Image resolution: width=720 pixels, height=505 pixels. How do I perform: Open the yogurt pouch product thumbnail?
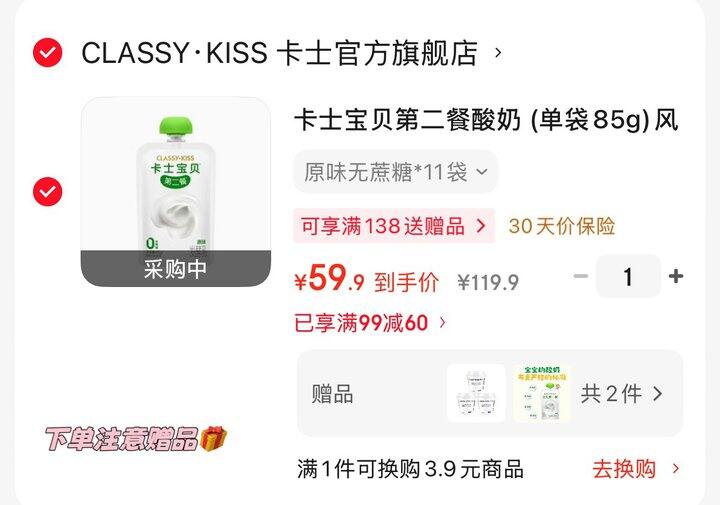(x=176, y=192)
